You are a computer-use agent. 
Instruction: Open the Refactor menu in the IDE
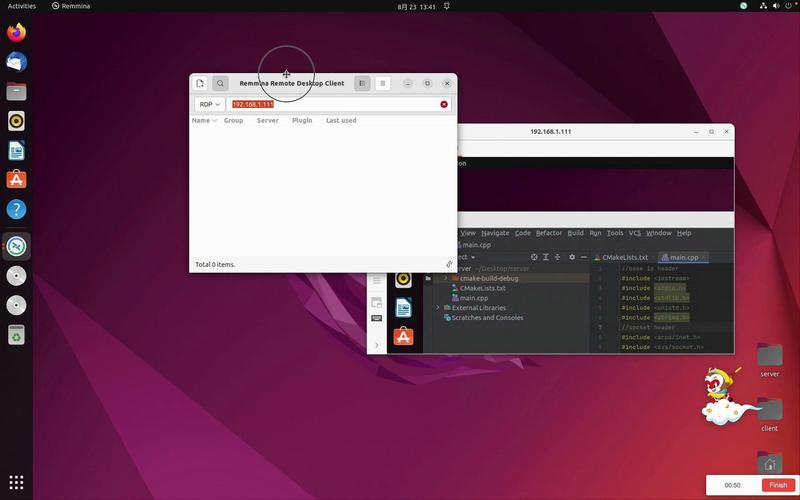549,233
